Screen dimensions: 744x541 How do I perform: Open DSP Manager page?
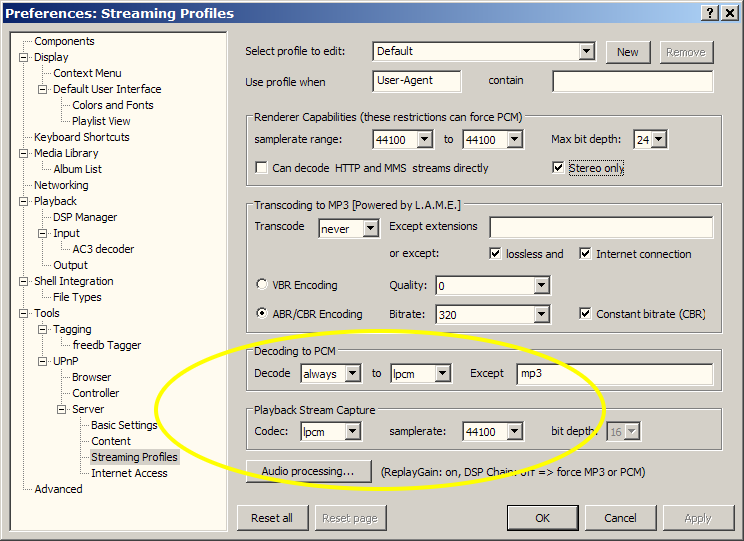coord(85,217)
